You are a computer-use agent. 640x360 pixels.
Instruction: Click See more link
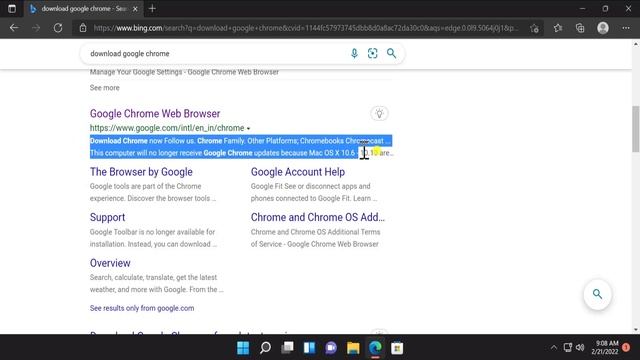point(105,88)
